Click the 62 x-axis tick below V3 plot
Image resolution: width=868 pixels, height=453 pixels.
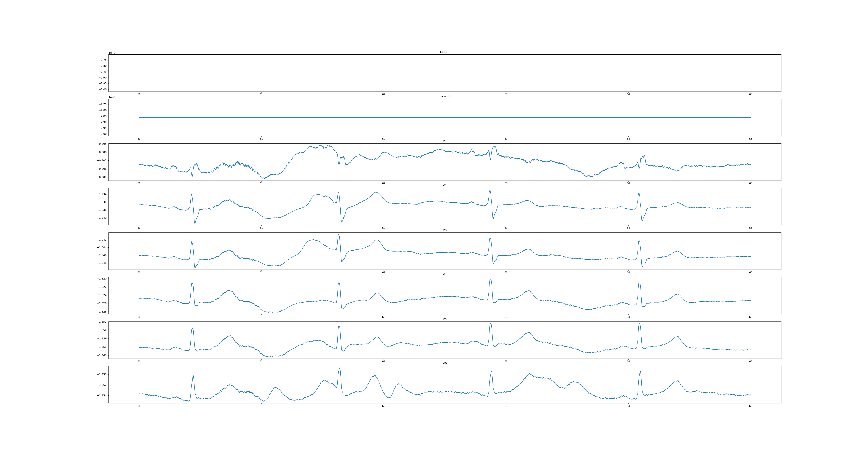[x=384, y=272]
